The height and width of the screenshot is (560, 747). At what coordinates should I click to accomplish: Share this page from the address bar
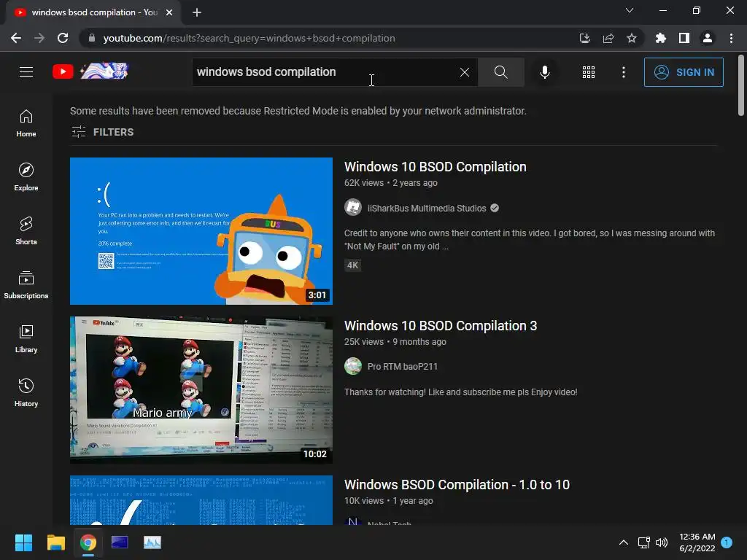tap(608, 38)
